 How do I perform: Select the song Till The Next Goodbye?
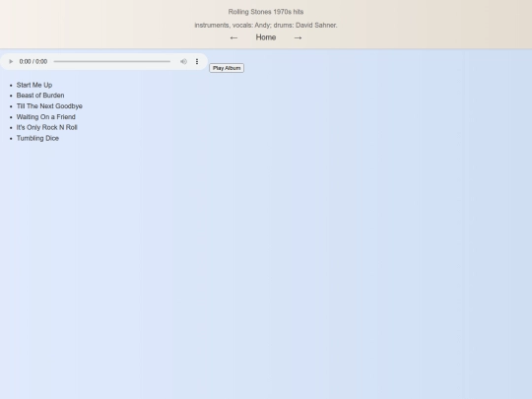[49, 106]
